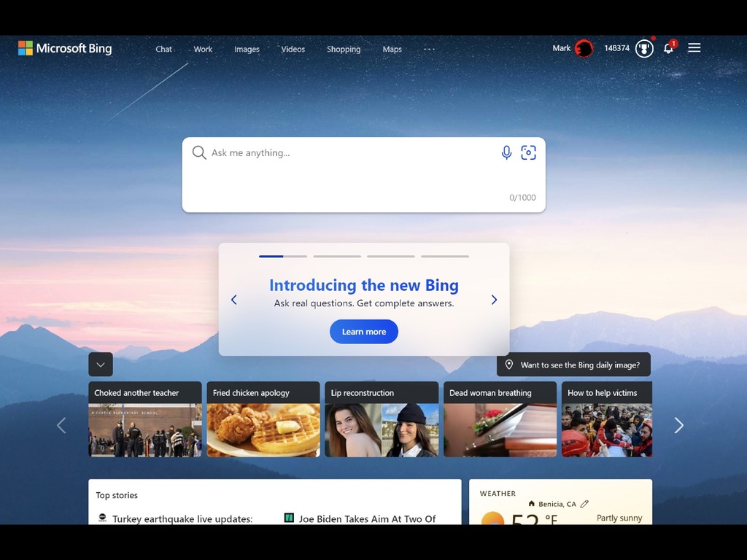The height and width of the screenshot is (560, 747).
Task: Start voice search with the microphone icon
Action: tap(506, 152)
